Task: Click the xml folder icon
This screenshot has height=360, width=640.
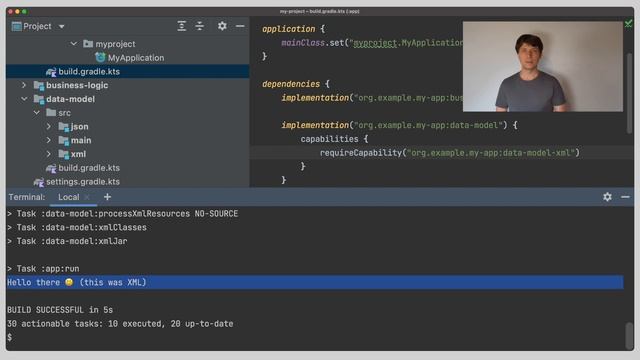Action: click(x=63, y=154)
